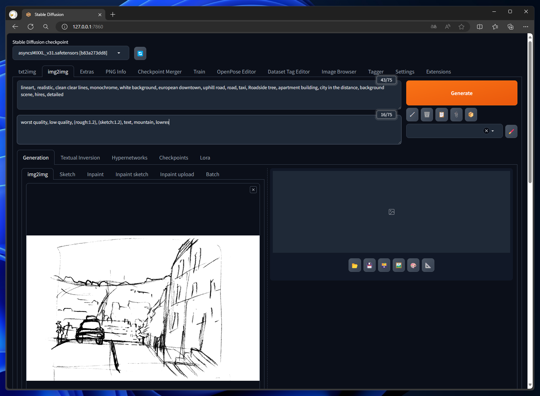
Task: Click the empty output gallery placeholder
Action: click(x=391, y=212)
